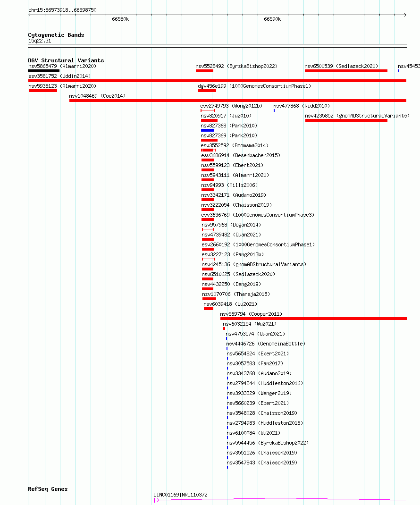The image size is (420, 505).
Task: Select nsv6500539 (Sedlazeck2020) variant
Action: 341,66
